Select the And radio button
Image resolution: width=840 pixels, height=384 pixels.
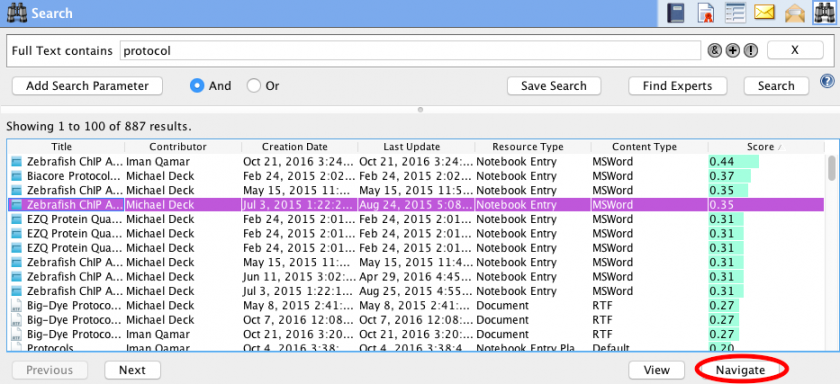tap(197, 86)
